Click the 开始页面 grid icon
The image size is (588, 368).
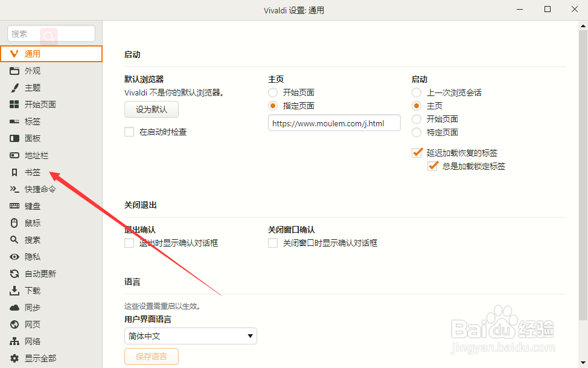14,105
